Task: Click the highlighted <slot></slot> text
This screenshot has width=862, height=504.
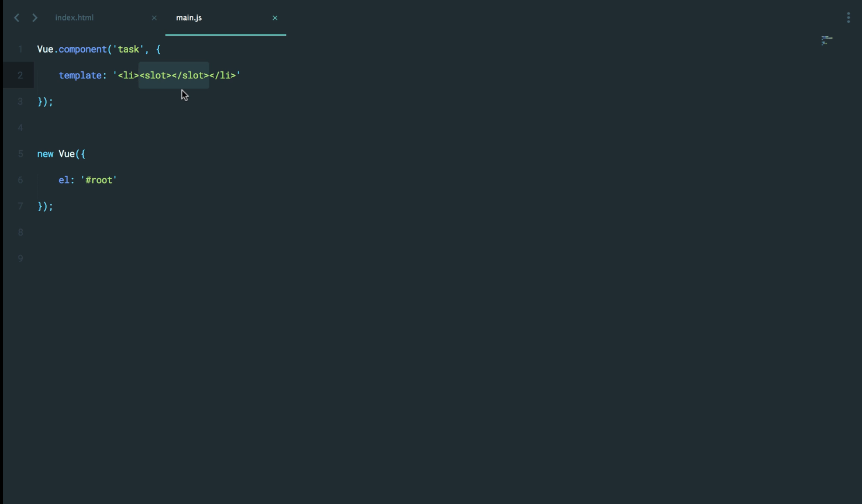Action: coord(174,75)
